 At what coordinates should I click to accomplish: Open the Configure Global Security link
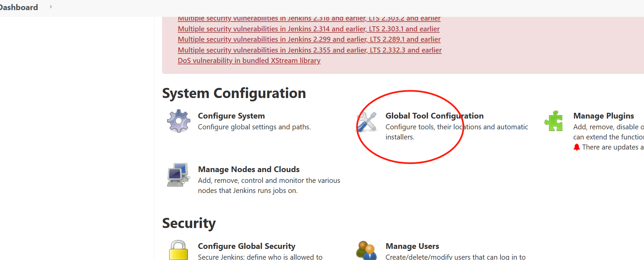[x=247, y=246]
